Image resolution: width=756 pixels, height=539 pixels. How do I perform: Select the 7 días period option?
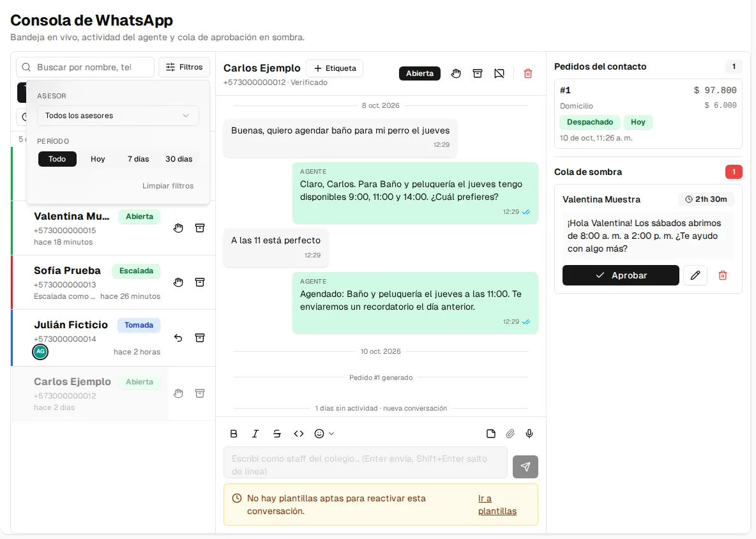click(x=139, y=159)
